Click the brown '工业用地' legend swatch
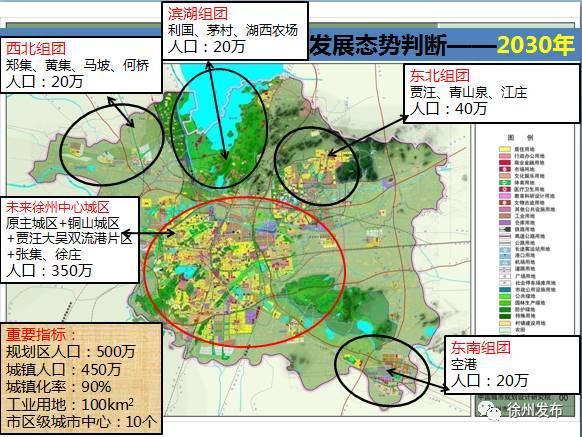The height and width of the screenshot is (437, 582). (x=505, y=216)
